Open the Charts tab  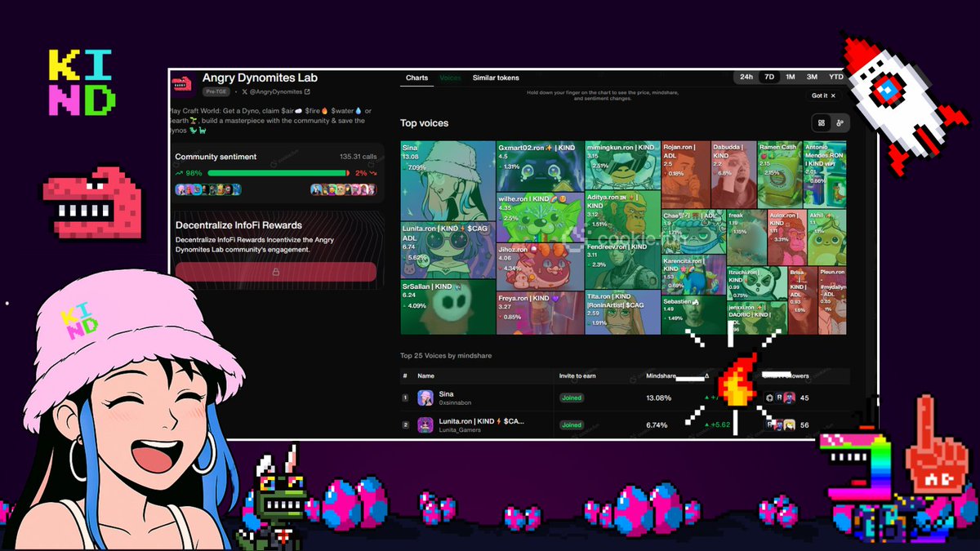[416, 78]
